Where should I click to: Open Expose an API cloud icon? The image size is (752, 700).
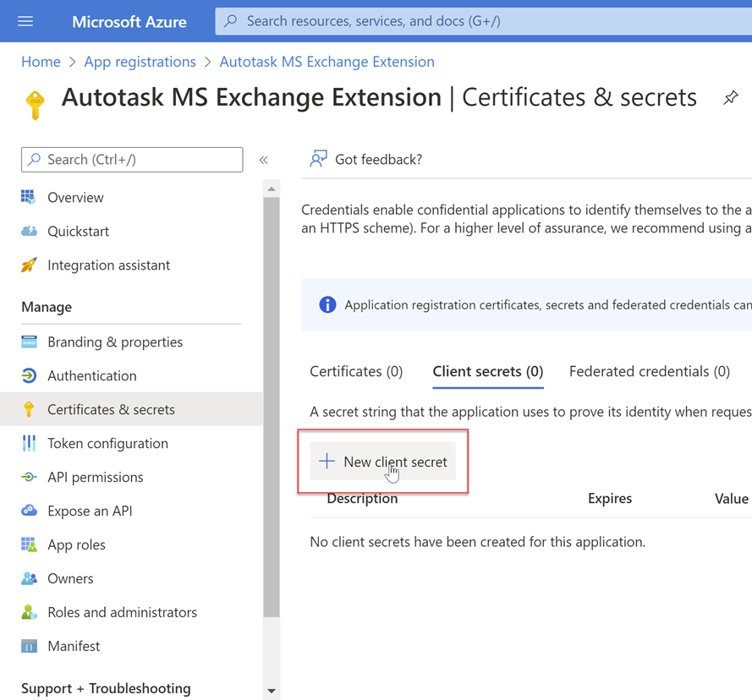pyautogui.click(x=29, y=511)
